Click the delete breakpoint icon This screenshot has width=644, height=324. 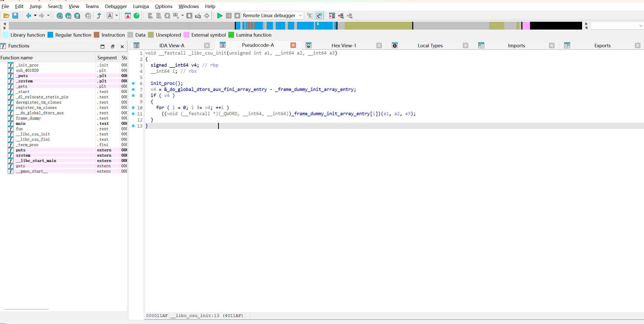pos(350,16)
